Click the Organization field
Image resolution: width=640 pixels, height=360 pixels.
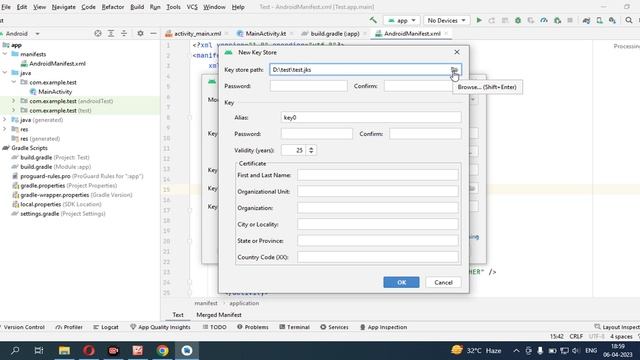378,208
